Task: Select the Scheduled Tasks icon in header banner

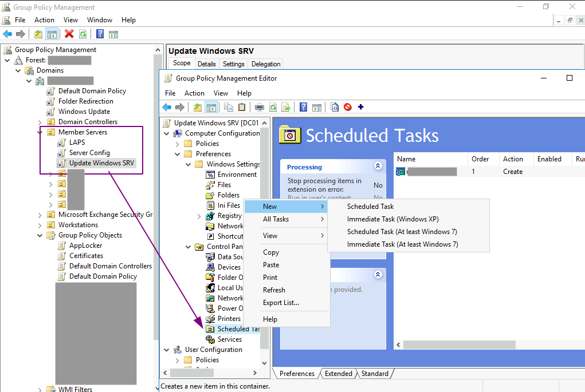Action: click(x=290, y=135)
